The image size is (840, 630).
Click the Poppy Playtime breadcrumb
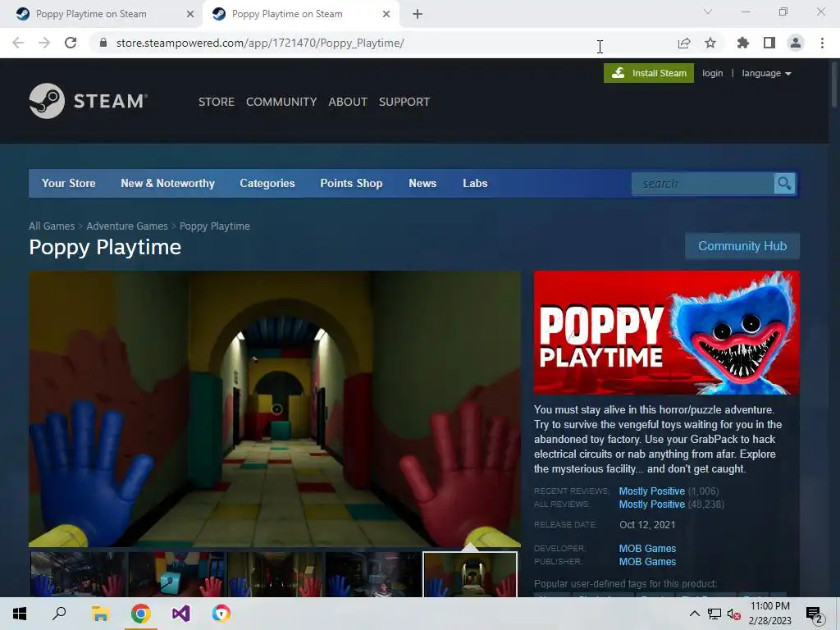pos(215,226)
